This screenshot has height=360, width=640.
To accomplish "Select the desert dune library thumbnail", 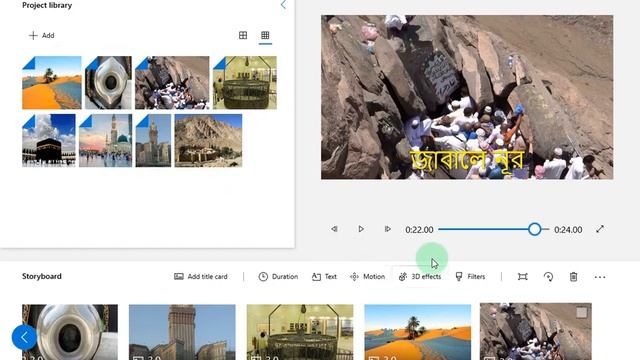I will pyautogui.click(x=52, y=83).
